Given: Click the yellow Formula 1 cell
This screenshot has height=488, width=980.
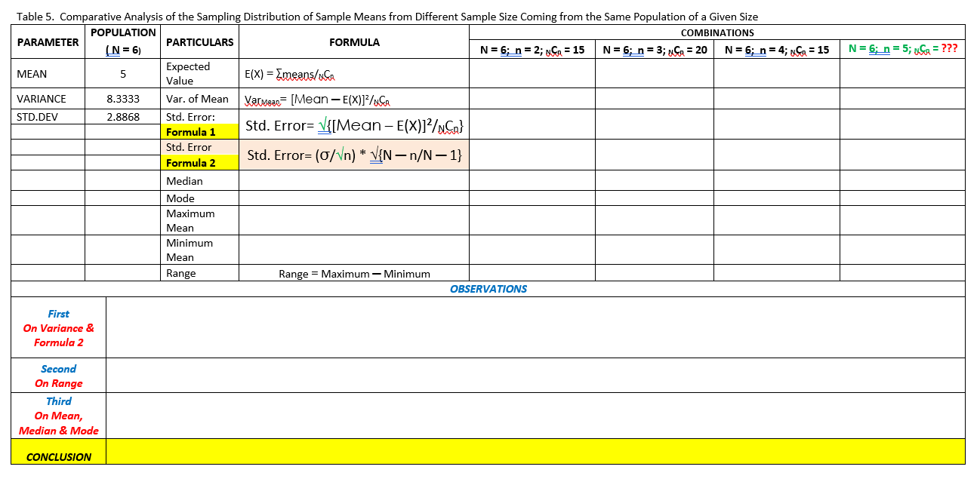Looking at the screenshot, I should point(199,132).
